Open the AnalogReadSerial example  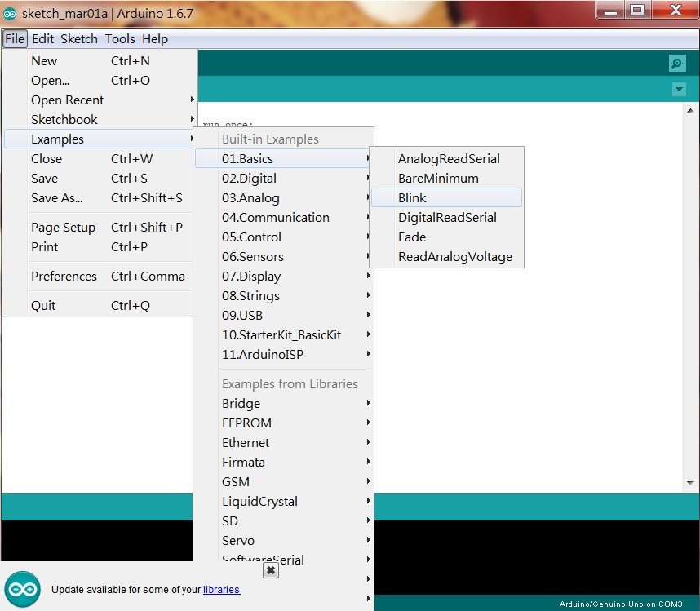[x=446, y=159]
